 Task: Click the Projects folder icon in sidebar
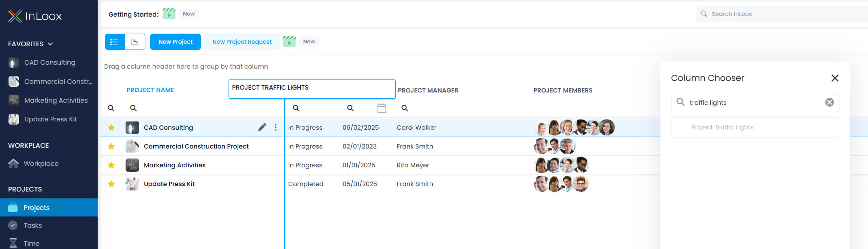[x=13, y=207]
